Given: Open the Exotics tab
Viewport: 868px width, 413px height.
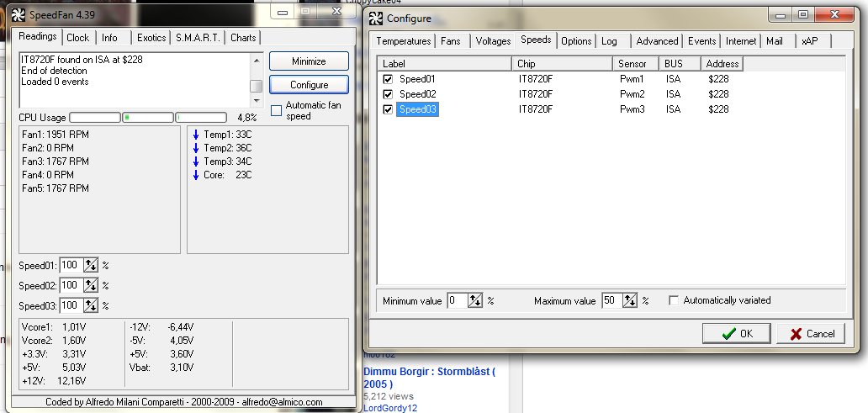Looking at the screenshot, I should (x=151, y=38).
